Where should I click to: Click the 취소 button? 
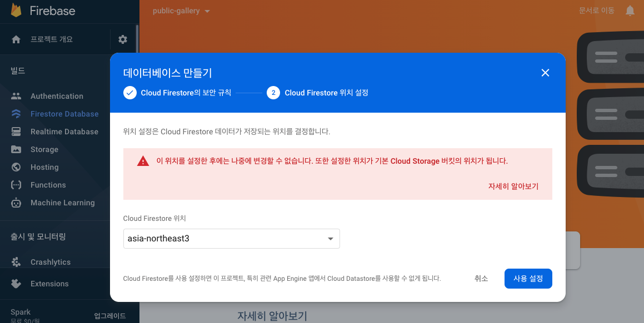click(x=481, y=279)
